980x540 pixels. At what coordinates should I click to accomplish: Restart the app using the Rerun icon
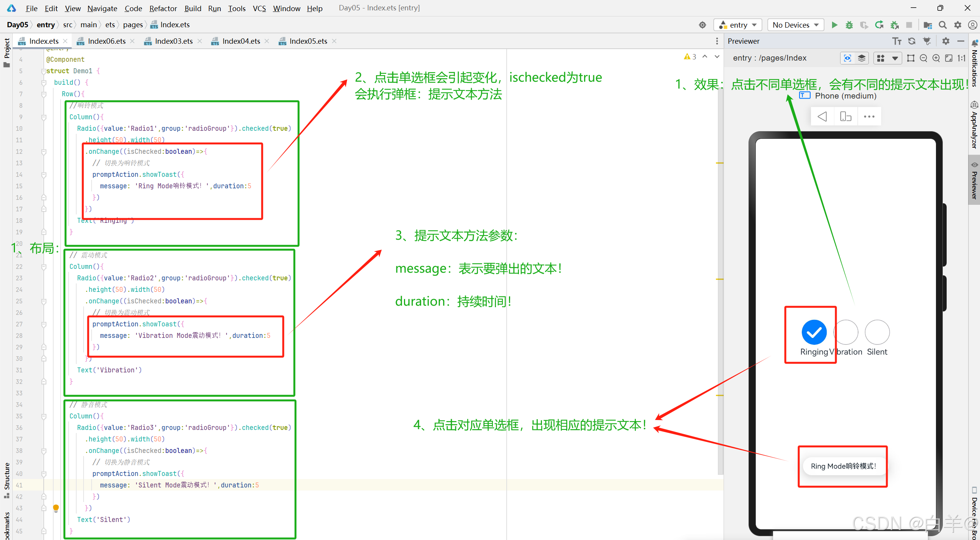[x=879, y=25]
